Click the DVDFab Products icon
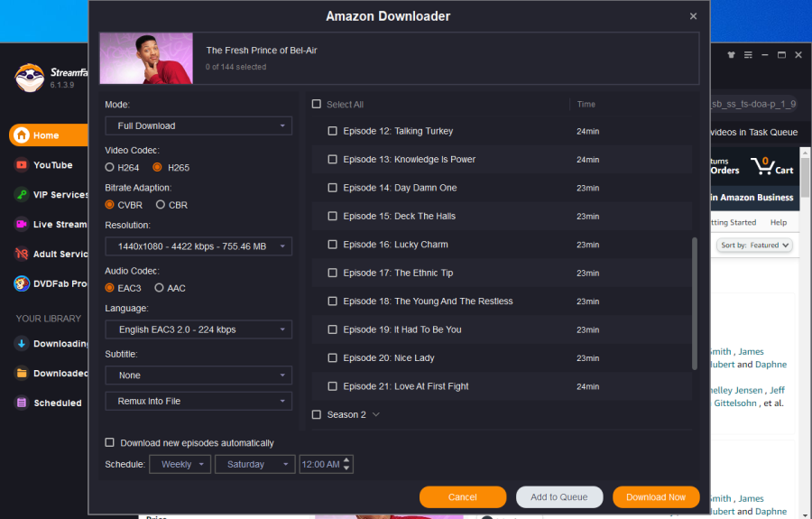The height and width of the screenshot is (519, 812). (x=22, y=283)
